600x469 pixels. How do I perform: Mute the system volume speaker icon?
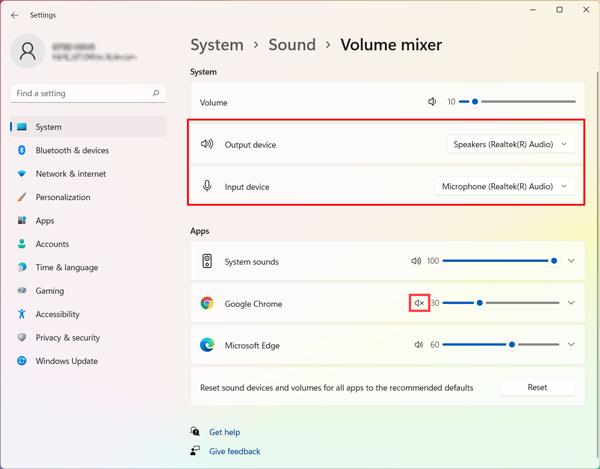point(432,102)
